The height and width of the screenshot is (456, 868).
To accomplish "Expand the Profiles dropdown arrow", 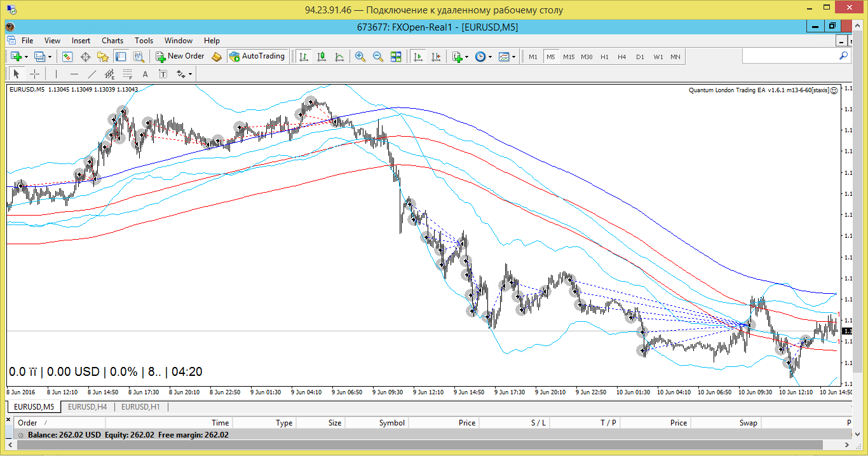I will [x=50, y=57].
